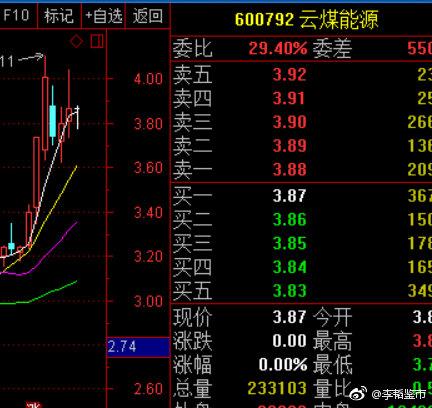Screen dimensions: 432x408
Task: Click the 3.20 price axis label
Action: pos(148,257)
